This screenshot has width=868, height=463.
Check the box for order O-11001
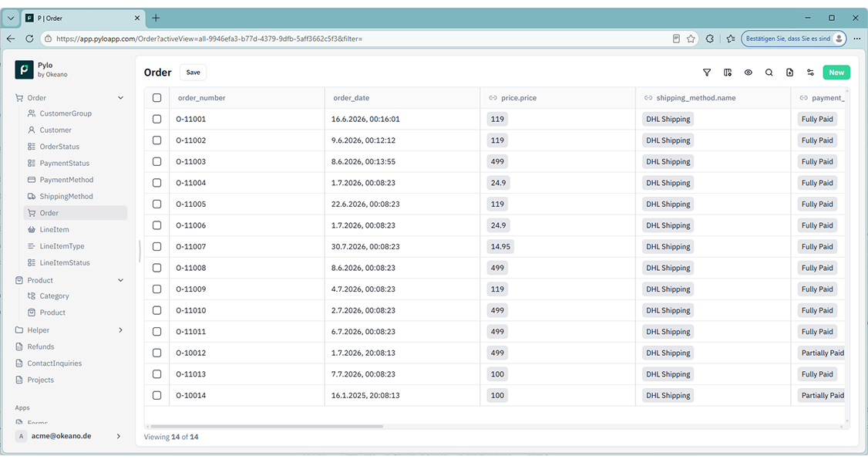pyautogui.click(x=156, y=119)
